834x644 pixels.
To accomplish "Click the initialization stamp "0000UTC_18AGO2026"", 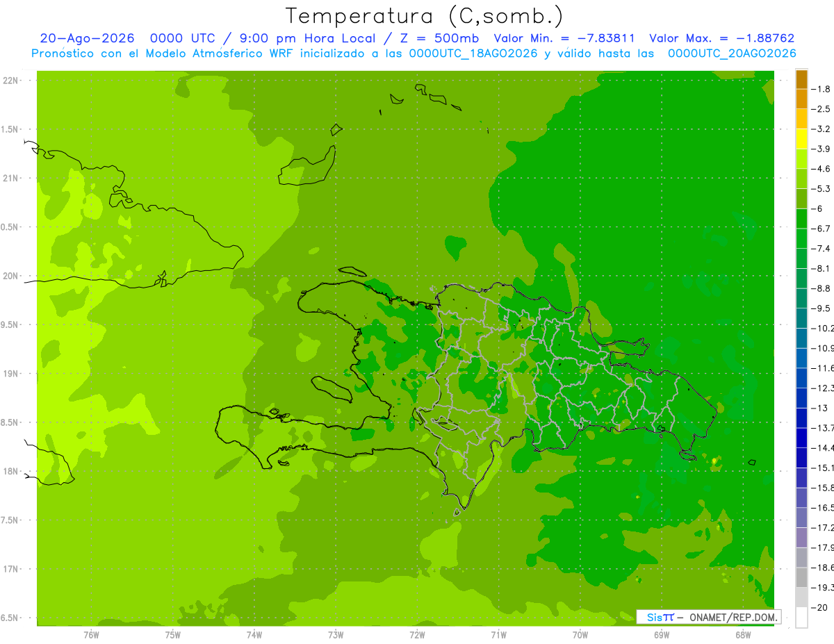I will [x=473, y=53].
